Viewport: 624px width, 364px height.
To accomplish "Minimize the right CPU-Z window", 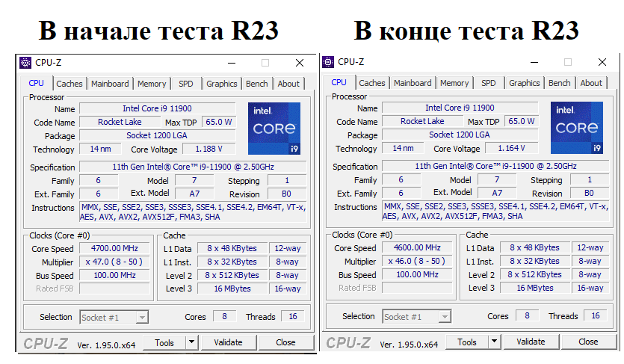I will (534, 62).
